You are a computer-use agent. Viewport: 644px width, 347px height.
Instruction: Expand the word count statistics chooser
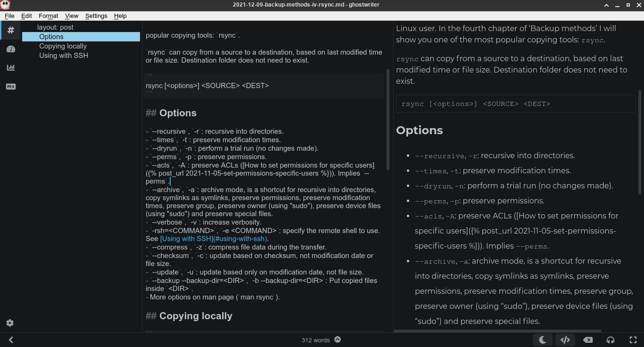(338, 339)
